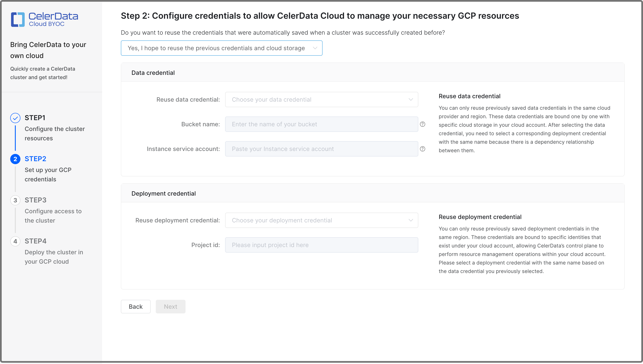This screenshot has width=643, height=364.
Task: Click the blue STEP2 number circle
Action: pos(15,159)
